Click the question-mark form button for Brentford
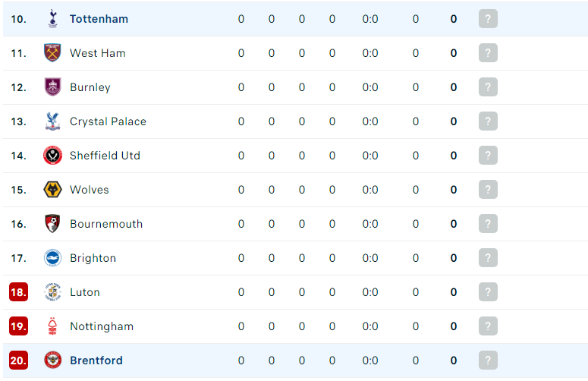 pyautogui.click(x=488, y=360)
